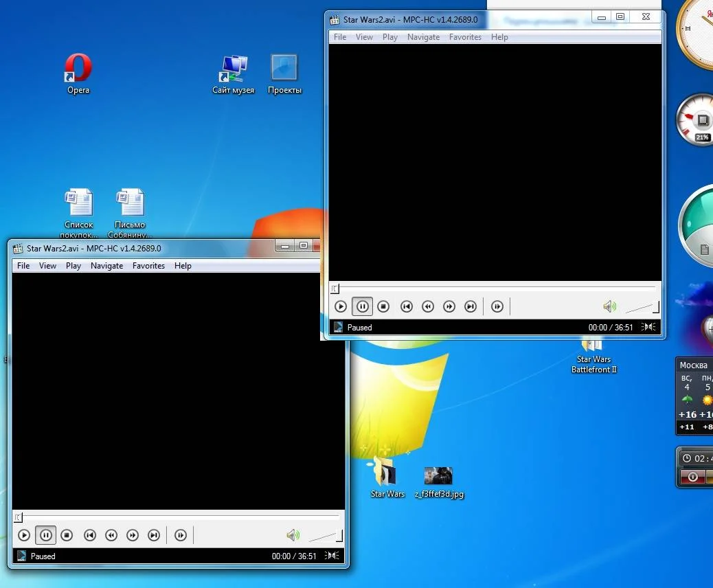Step one frame forward in lower MPC-HC window
Screen dimensions: 713x588
pos(181,535)
